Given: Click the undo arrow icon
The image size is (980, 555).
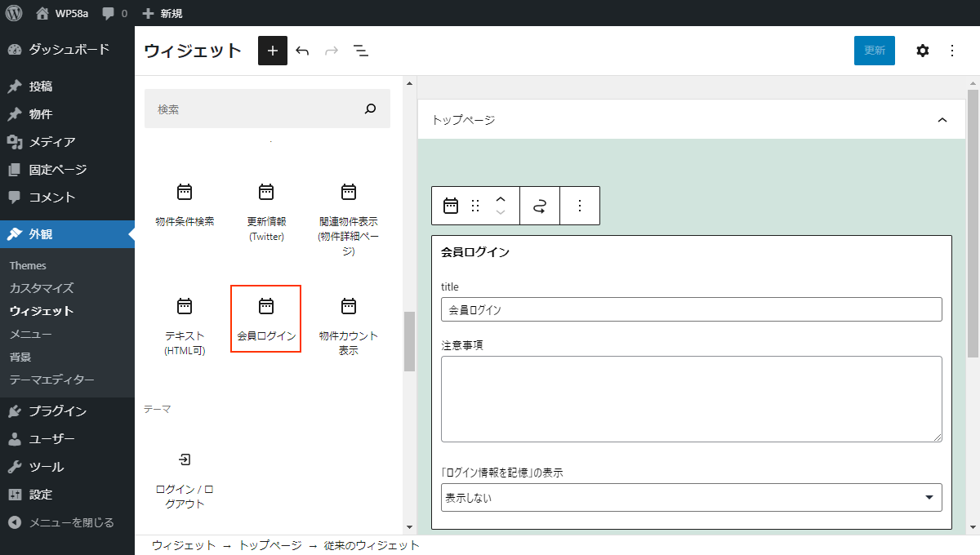Looking at the screenshot, I should coord(302,51).
